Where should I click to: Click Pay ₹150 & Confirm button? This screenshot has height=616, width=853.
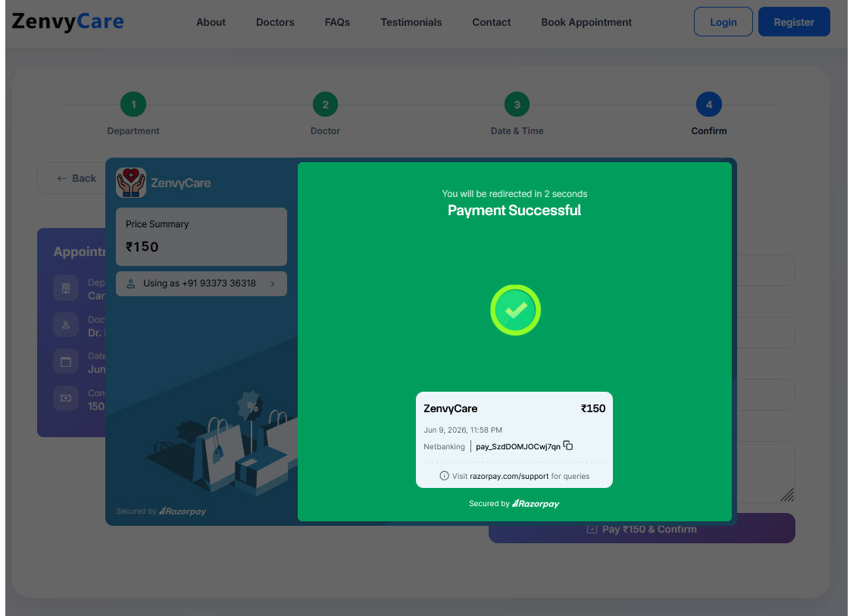click(642, 530)
